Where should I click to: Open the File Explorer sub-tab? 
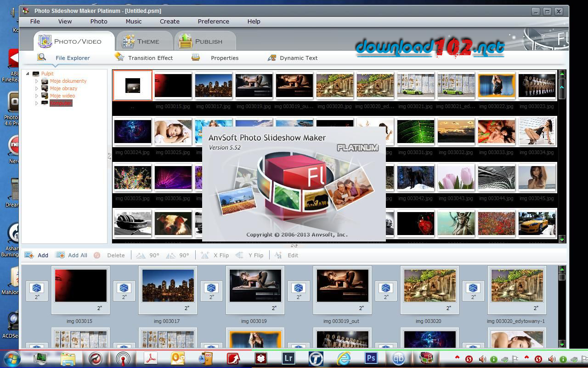pyautogui.click(x=64, y=58)
